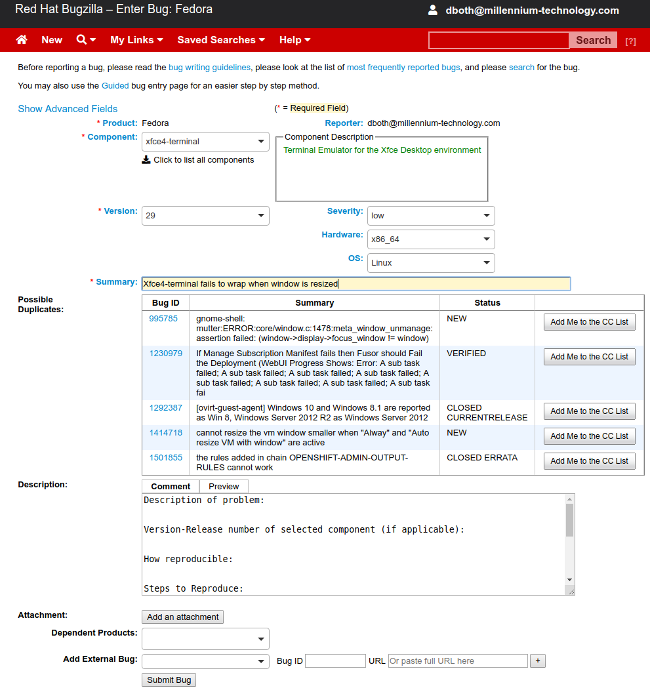
Task: Click the plus button next to URL field
Action: click(x=537, y=661)
